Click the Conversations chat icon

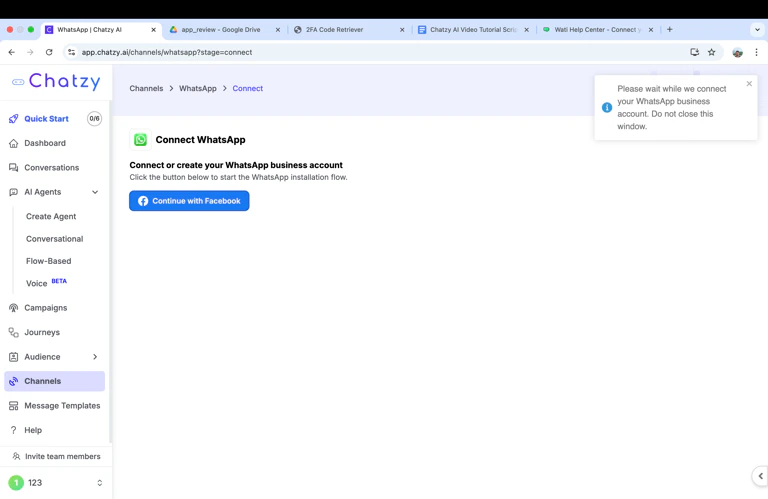(14, 167)
